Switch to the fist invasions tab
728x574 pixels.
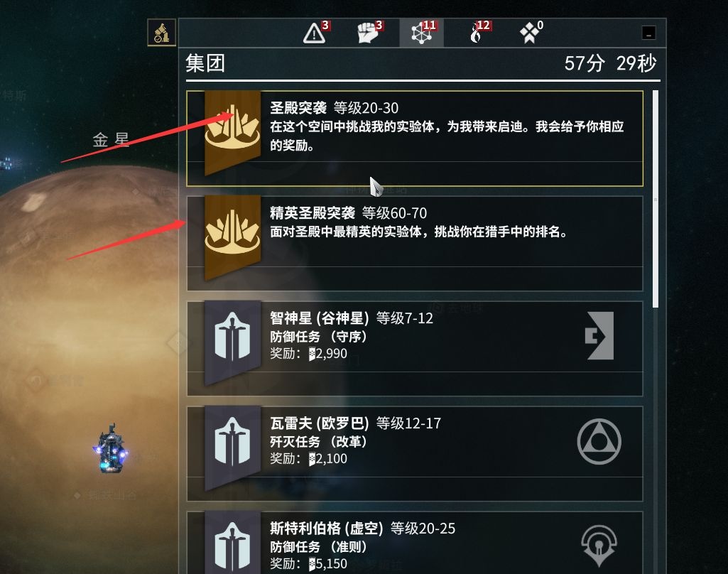click(369, 33)
